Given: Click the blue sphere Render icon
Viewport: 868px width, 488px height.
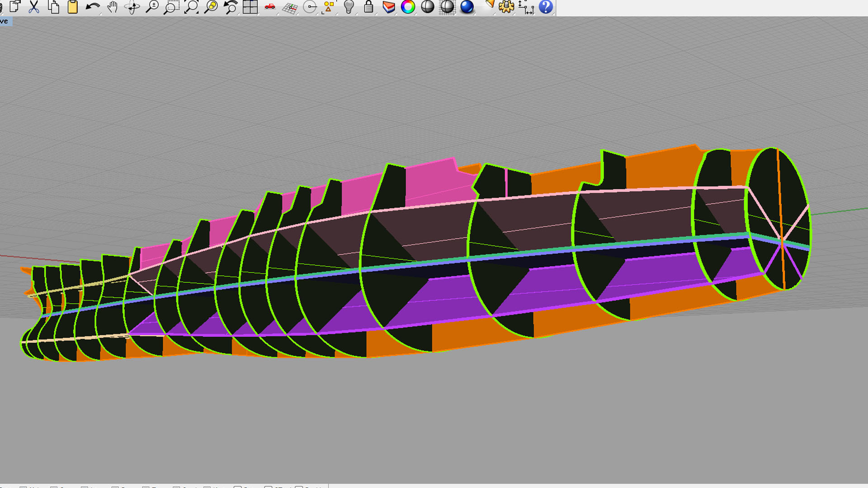Looking at the screenshot, I should click(467, 7).
